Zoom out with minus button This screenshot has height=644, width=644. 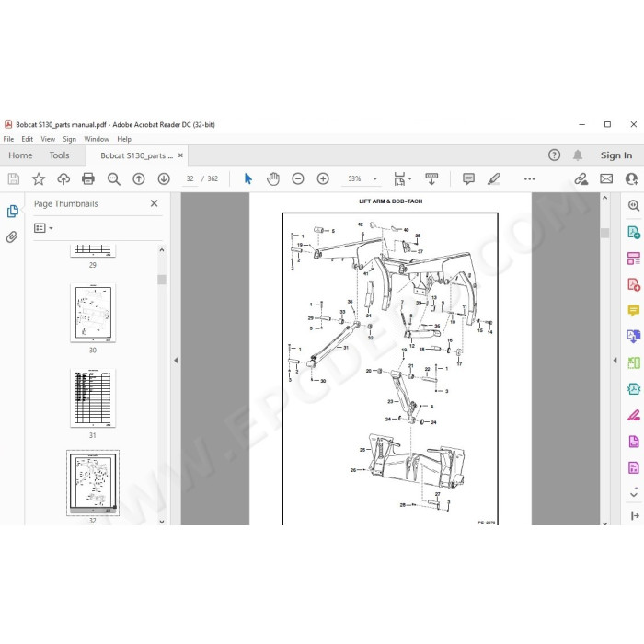298,178
